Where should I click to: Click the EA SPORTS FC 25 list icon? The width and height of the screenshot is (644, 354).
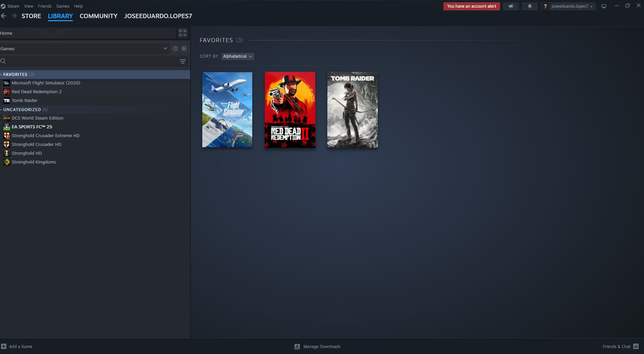7,127
